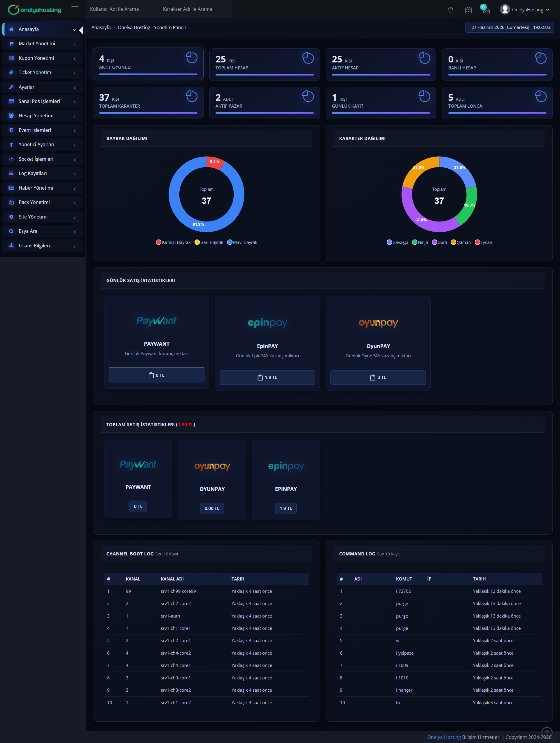Open the mail notifications icon

point(486,10)
